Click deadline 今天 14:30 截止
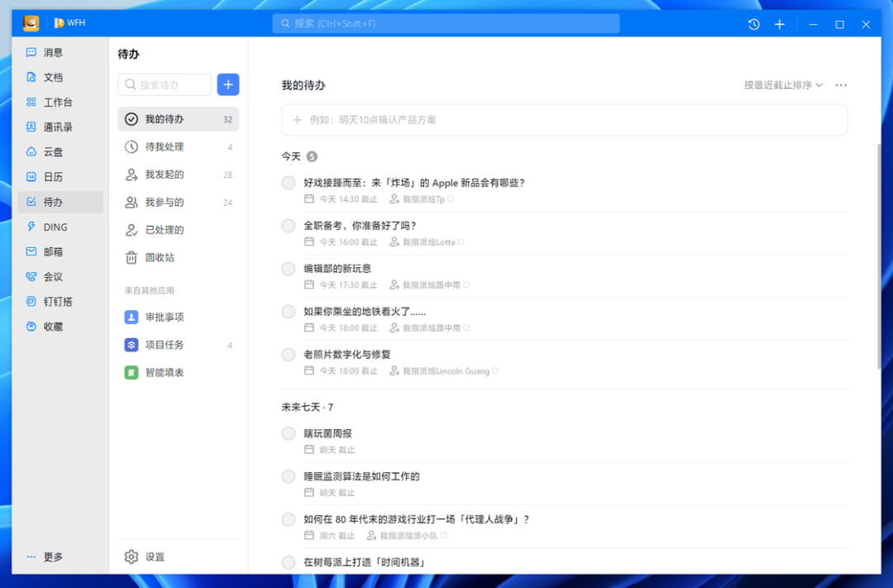The width and height of the screenshot is (893, 588). (341, 198)
